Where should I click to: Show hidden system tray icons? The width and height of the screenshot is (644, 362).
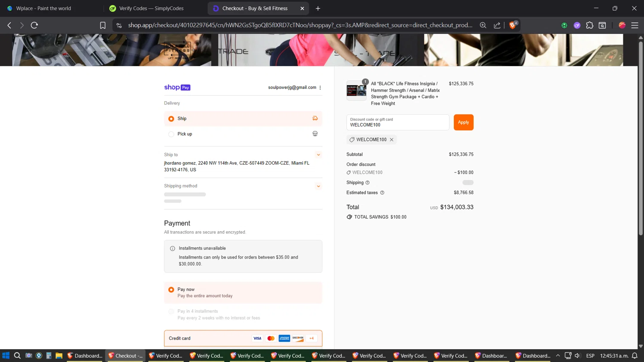558,356
